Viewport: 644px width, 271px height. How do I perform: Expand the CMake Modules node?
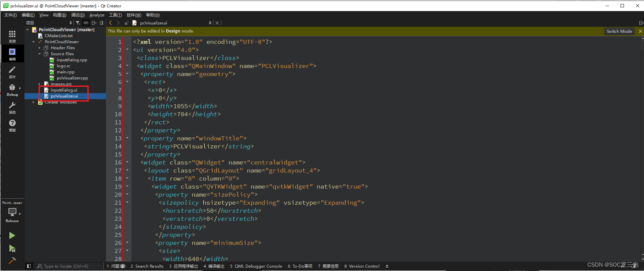(33, 102)
